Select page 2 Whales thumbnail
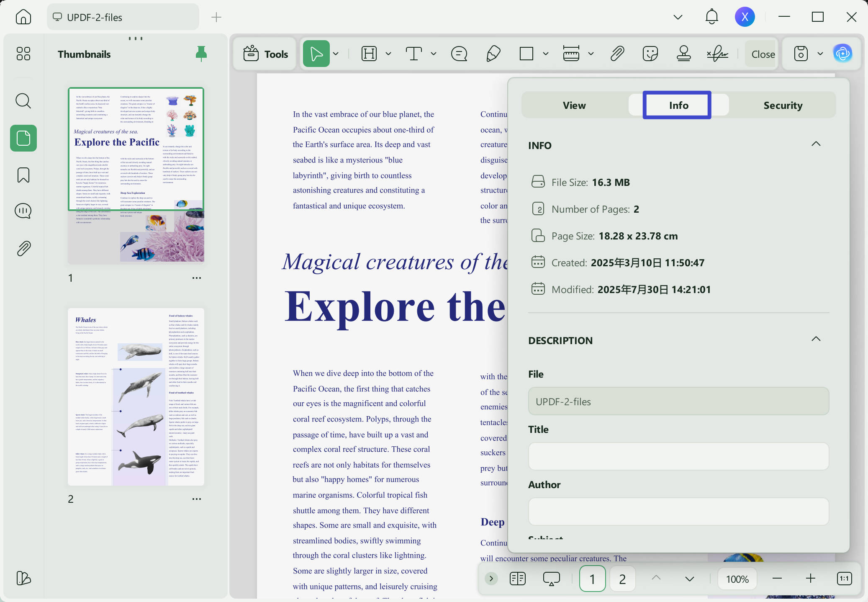The width and height of the screenshot is (868, 602). point(136,397)
